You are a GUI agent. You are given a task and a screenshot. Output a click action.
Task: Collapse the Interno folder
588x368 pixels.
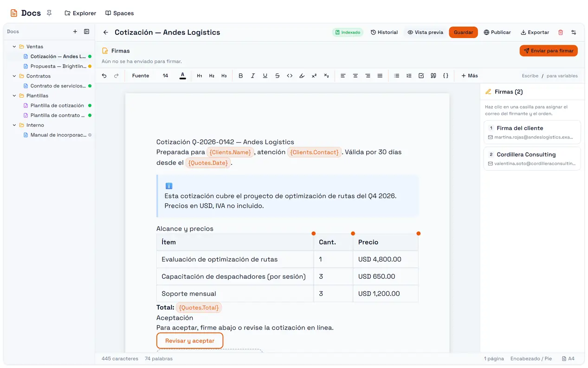(14, 125)
